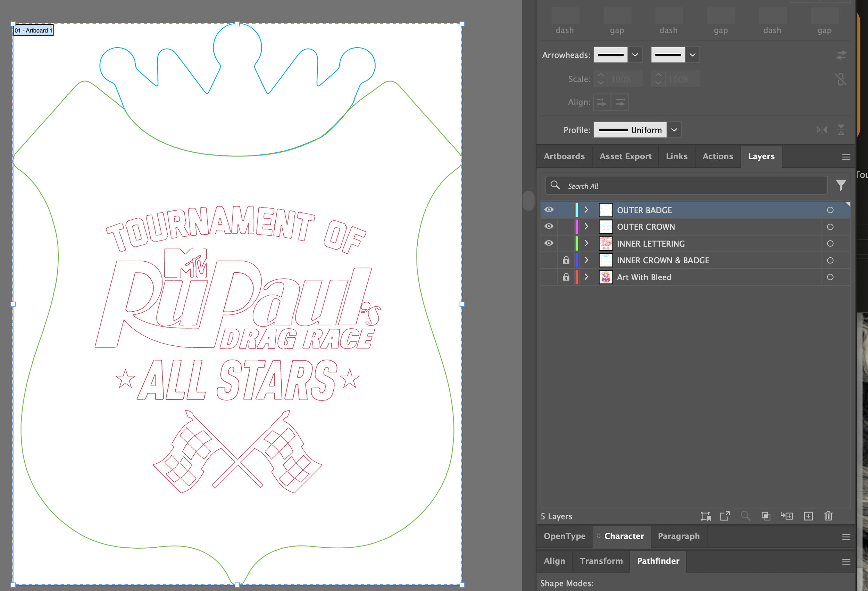The width and height of the screenshot is (868, 591).
Task: Create a new sublayer via the footer icon
Action: 786,516
